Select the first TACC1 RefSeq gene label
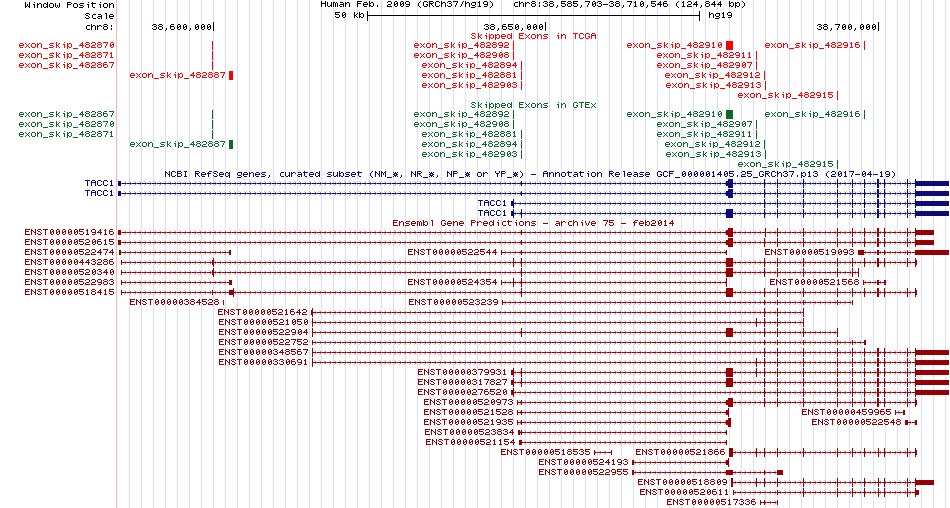The height and width of the screenshot is (508, 950). click(99, 183)
